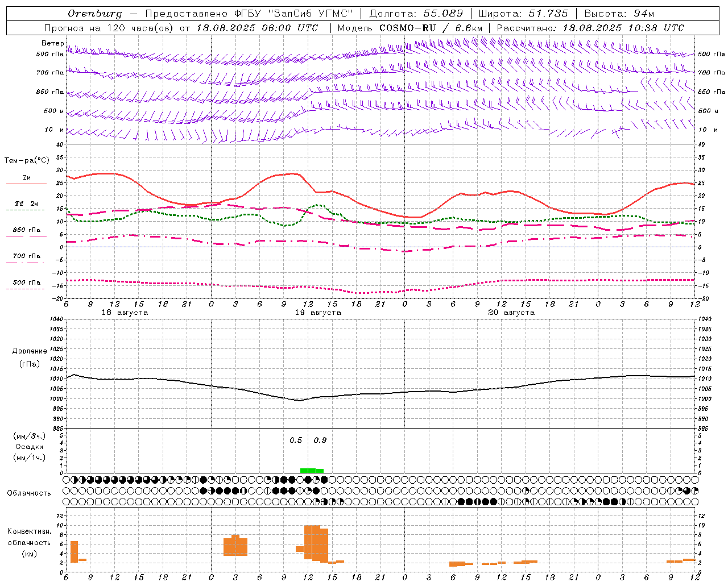Click the 'Осадки' precipitation label

point(30,447)
